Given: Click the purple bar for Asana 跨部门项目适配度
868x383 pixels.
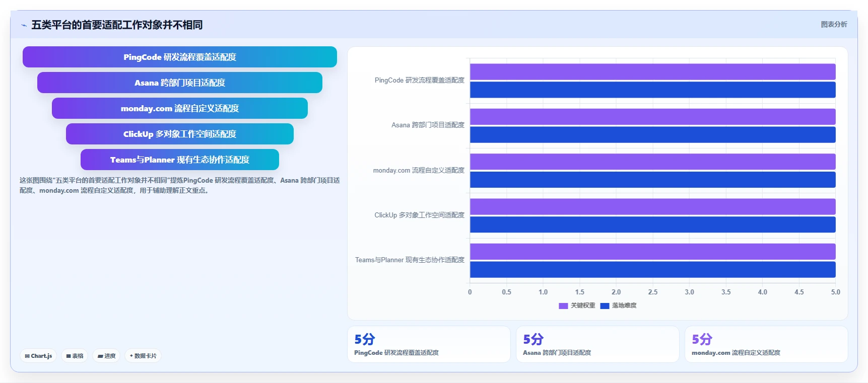Looking at the screenshot, I should [x=653, y=117].
